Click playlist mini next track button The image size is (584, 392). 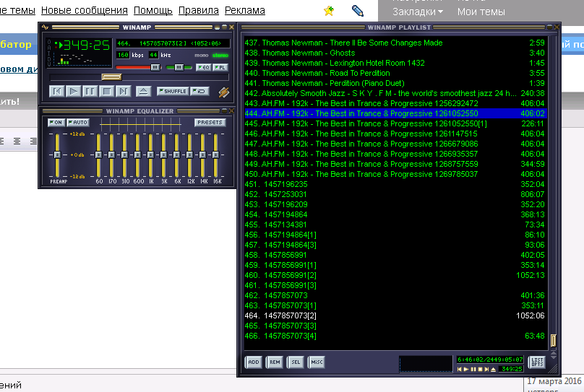(486, 370)
